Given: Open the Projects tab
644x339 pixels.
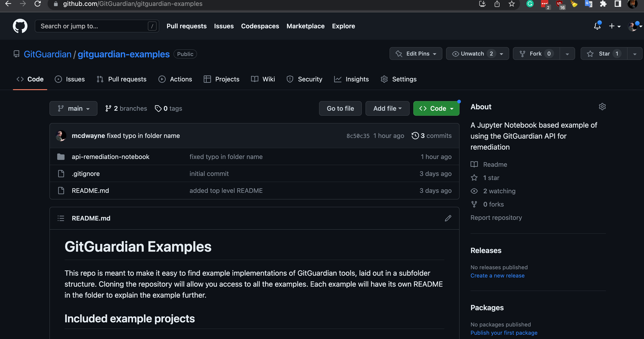Looking at the screenshot, I should tap(222, 79).
